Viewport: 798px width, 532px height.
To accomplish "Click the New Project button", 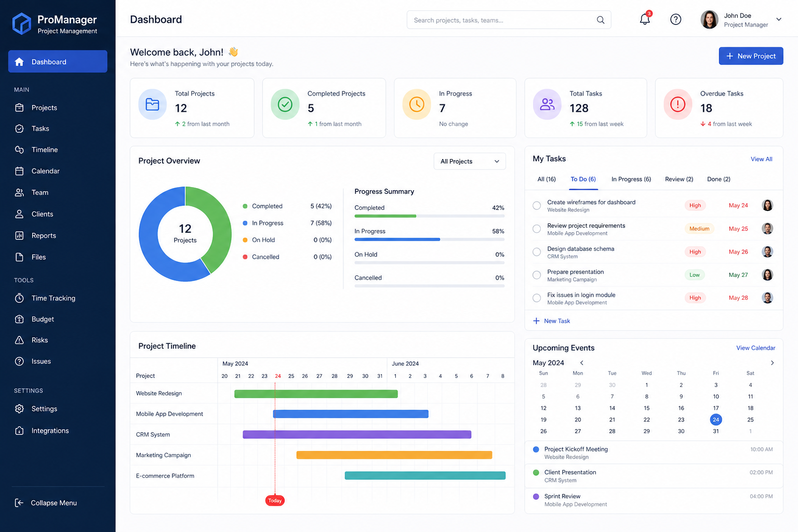I will (751, 56).
